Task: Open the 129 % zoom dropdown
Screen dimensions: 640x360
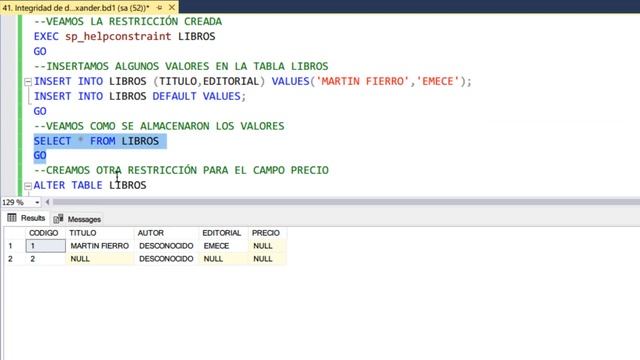Action: coord(37,202)
